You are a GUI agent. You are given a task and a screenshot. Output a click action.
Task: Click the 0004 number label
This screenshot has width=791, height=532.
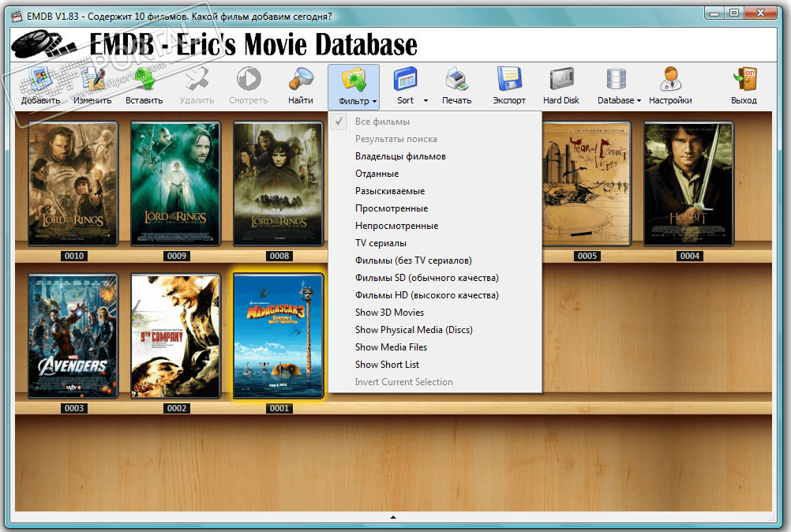click(690, 257)
